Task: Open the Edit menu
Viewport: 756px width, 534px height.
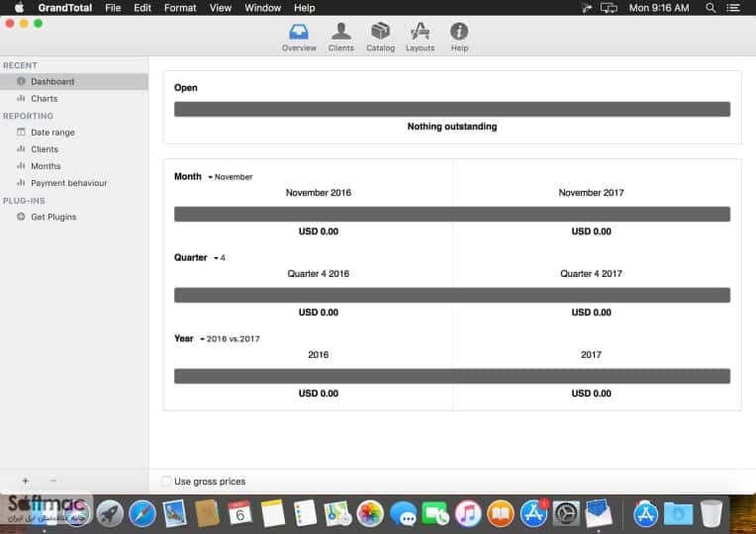Action: click(142, 8)
